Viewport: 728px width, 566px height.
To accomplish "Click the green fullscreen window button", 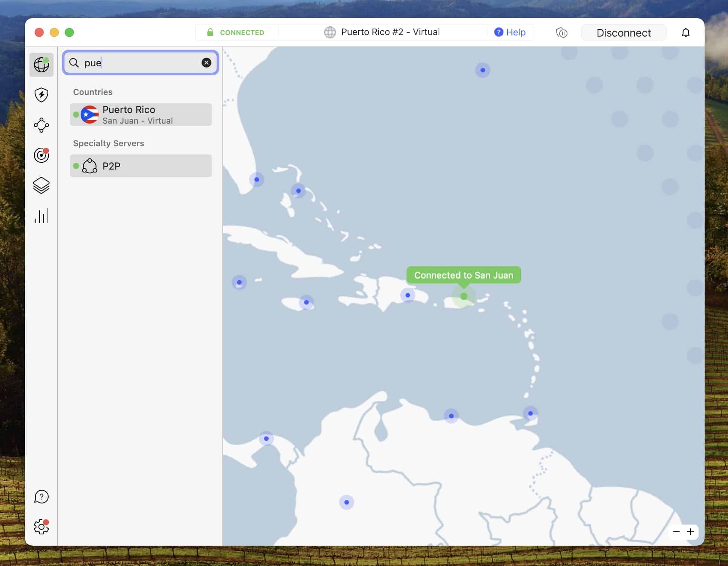I will tap(69, 32).
